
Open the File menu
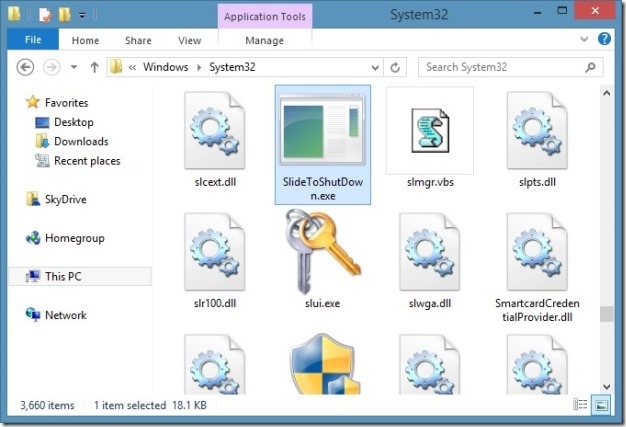[x=33, y=40]
